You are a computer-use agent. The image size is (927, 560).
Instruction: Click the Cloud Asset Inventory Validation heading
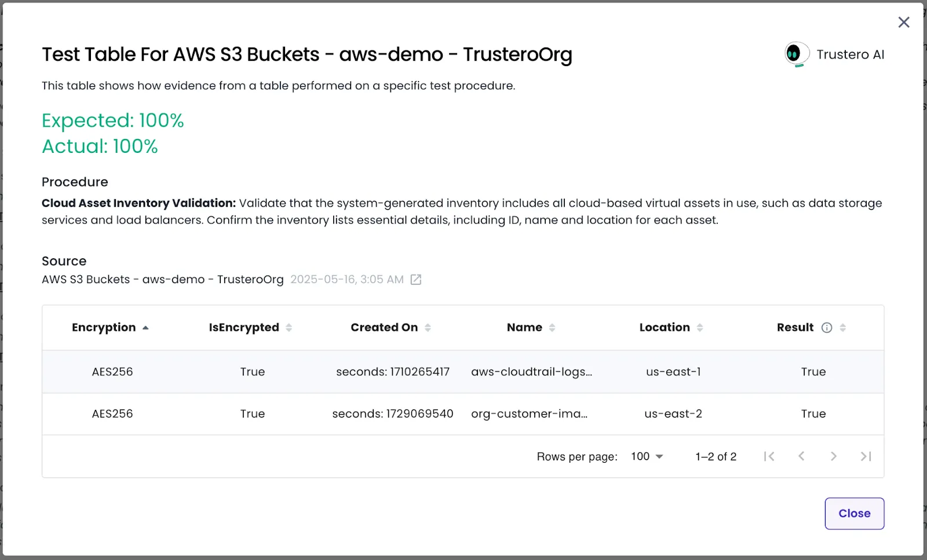139,203
